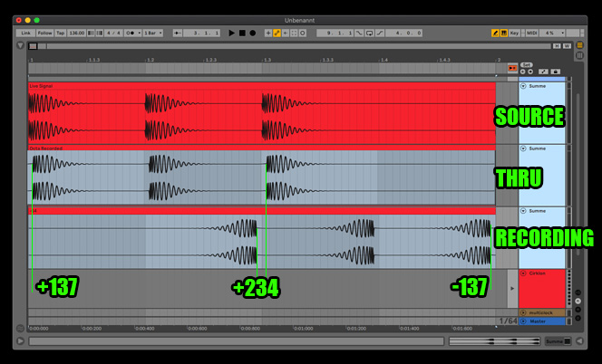
Task: Open the 1 Bar quantization dropdown
Action: (x=153, y=33)
